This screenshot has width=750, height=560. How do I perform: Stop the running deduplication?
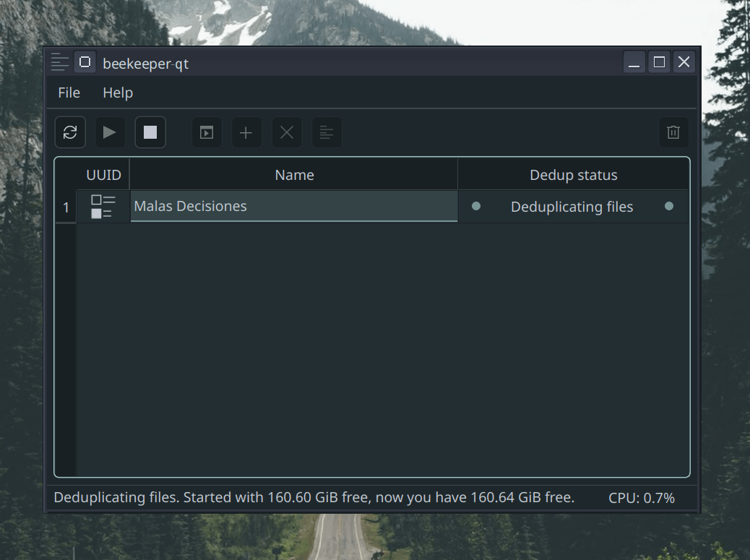click(150, 132)
